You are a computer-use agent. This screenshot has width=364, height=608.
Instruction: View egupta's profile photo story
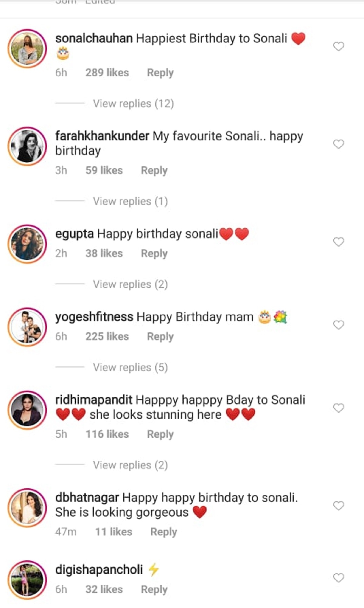tap(27, 244)
